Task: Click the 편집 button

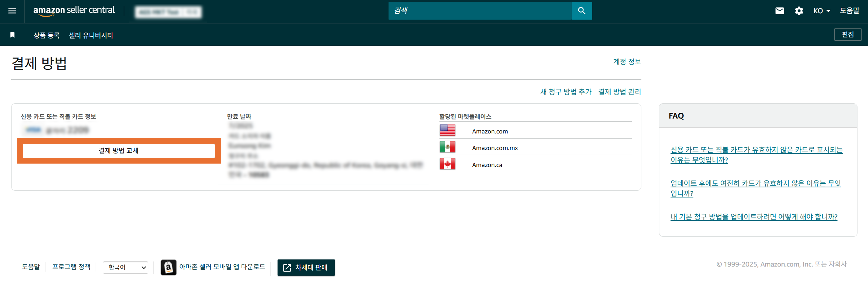Action: [x=848, y=34]
